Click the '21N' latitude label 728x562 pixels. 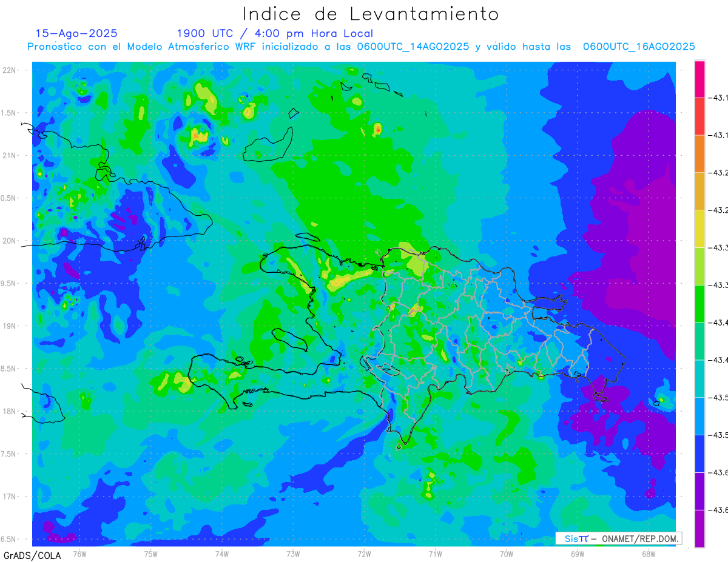click(x=10, y=156)
